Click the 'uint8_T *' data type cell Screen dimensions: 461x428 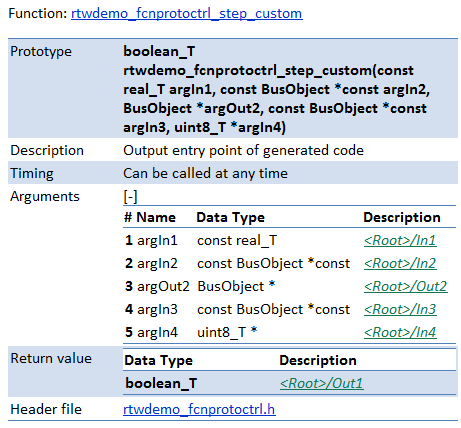(227, 332)
